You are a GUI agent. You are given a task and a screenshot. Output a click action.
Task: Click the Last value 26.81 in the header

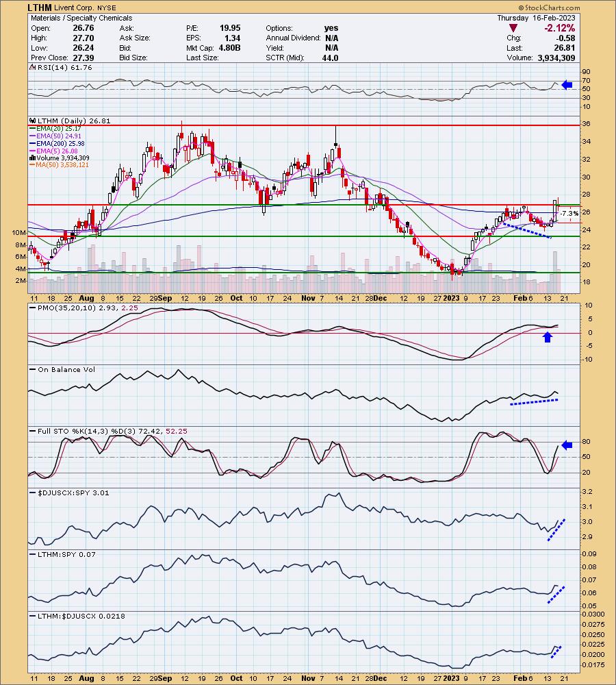[565, 48]
